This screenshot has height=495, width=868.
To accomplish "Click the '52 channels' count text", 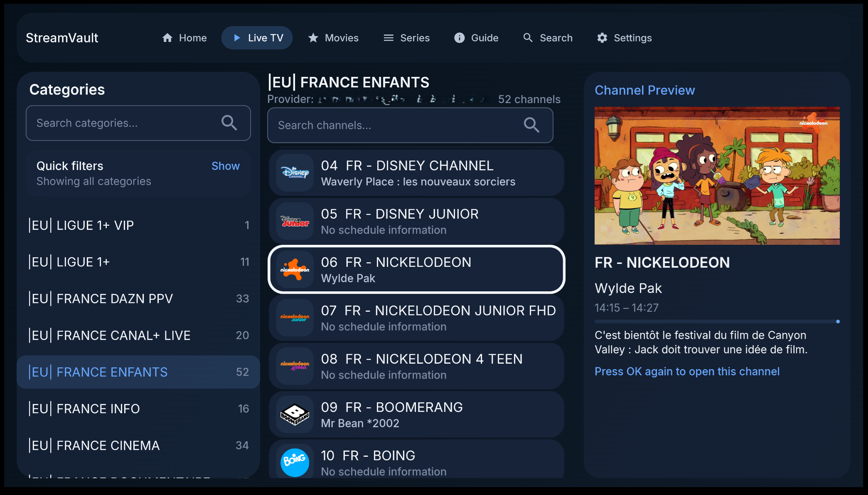I will click(529, 99).
